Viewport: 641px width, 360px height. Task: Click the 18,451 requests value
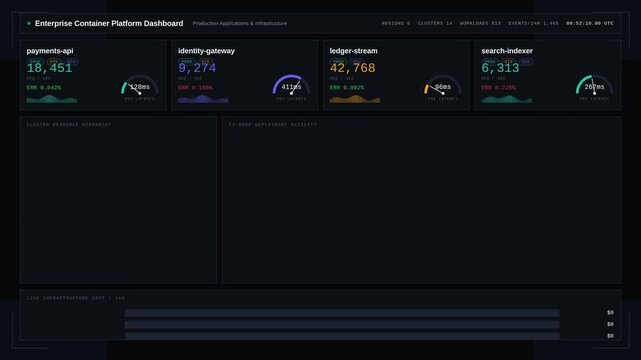point(49,68)
